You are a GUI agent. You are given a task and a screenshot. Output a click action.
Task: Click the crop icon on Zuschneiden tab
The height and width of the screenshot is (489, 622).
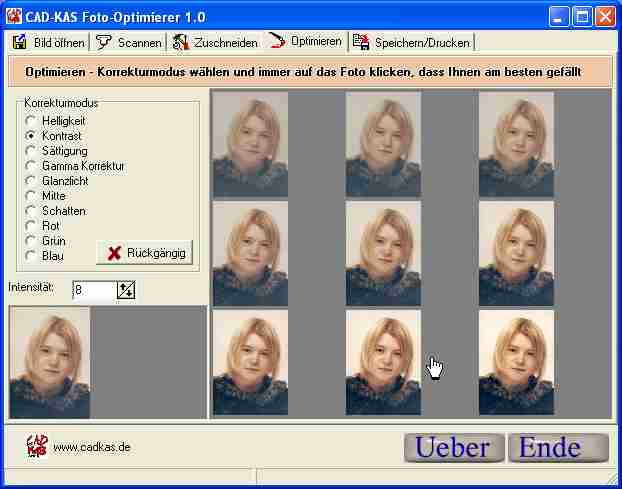(180, 42)
